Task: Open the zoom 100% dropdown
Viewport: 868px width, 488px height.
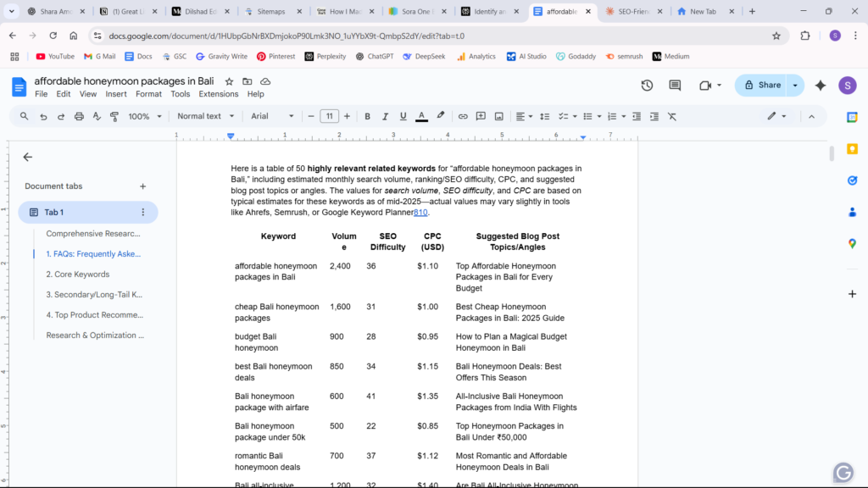Action: [x=144, y=116]
